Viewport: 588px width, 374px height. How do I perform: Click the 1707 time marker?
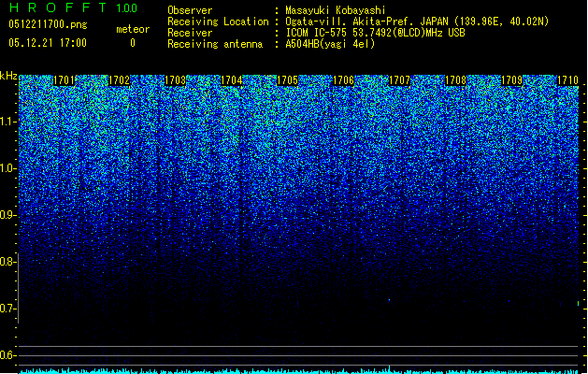400,80
